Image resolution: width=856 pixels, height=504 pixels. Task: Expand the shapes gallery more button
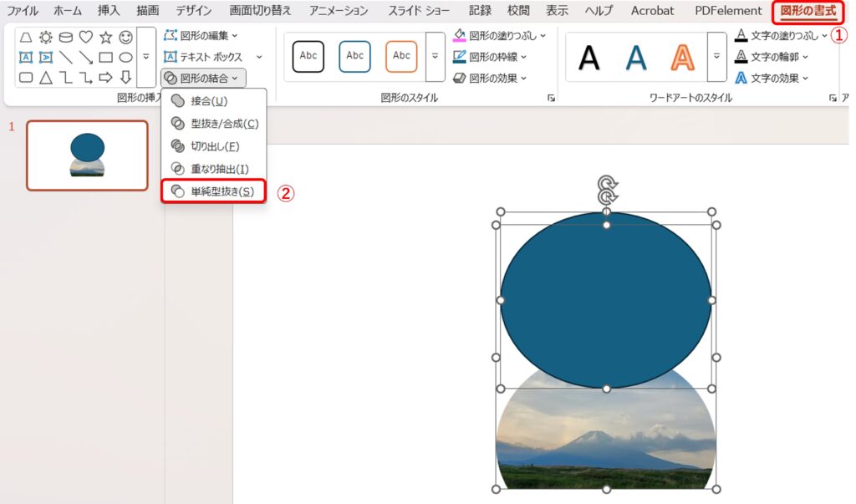[146, 57]
